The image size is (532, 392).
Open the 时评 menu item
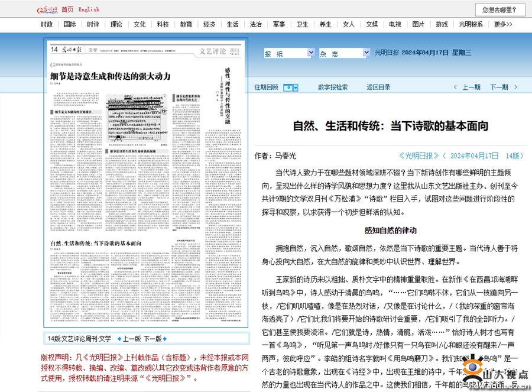pos(93,24)
